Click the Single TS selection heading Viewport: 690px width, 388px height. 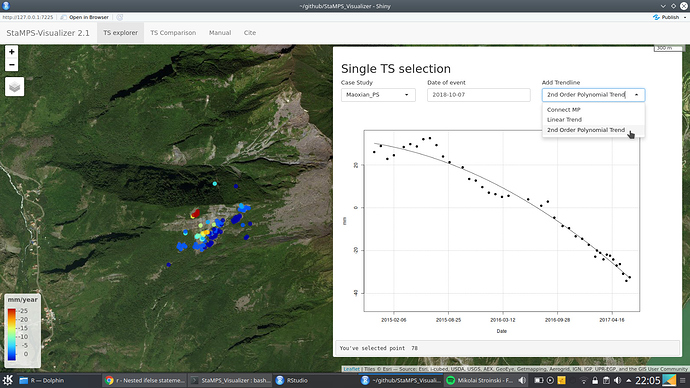tap(396, 69)
